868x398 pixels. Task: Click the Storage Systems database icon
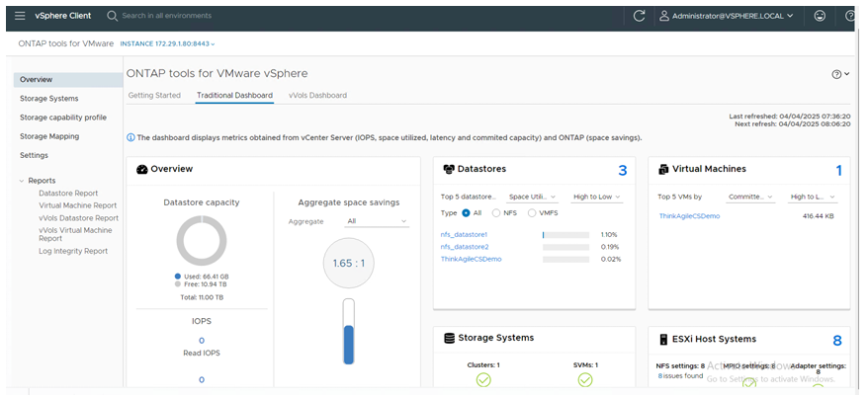point(450,338)
